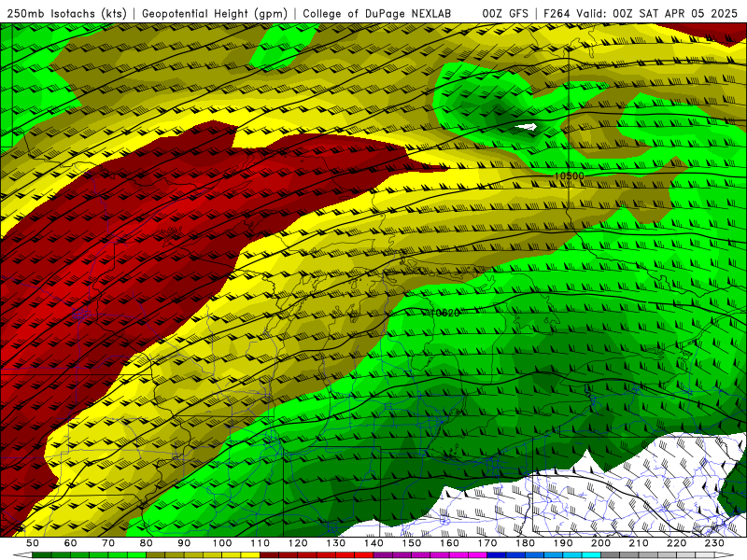Click the '250mb Isotachs (kts)' title text
Image resolution: width=747 pixels, height=560 pixels.
(66, 13)
